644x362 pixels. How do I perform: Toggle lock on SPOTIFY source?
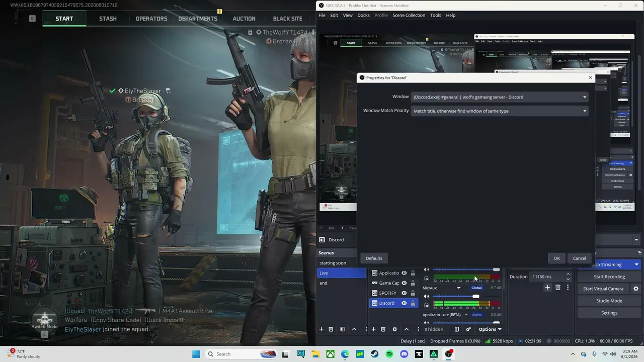coord(413,293)
